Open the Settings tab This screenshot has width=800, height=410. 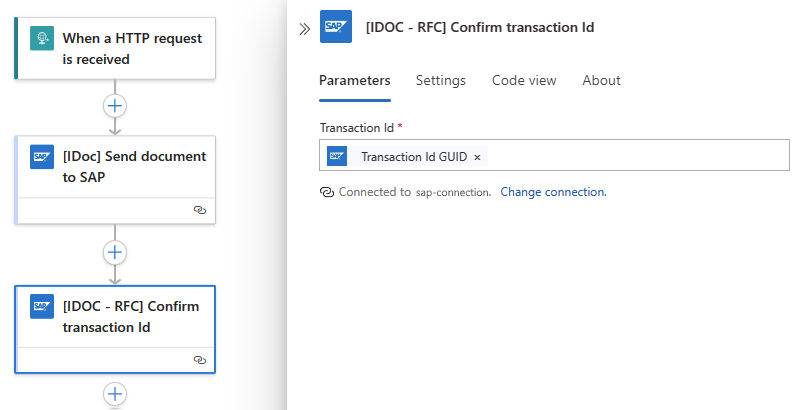point(441,80)
